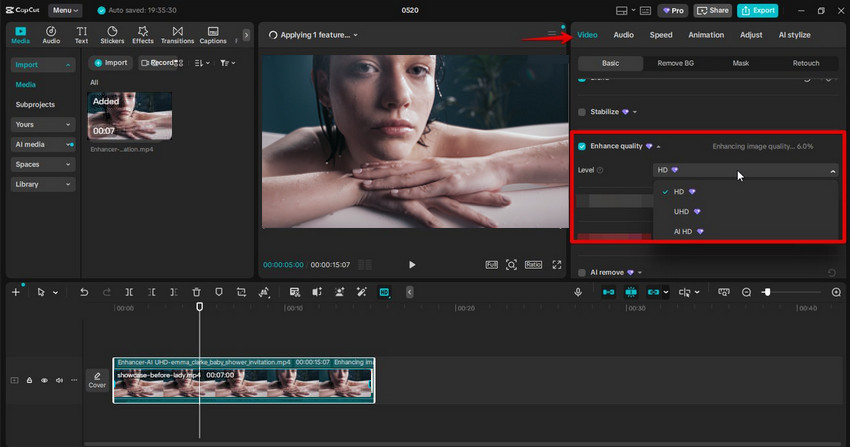Screen dimensions: 850x447
Task: Switch to the Audio properties tab
Action: pos(623,35)
